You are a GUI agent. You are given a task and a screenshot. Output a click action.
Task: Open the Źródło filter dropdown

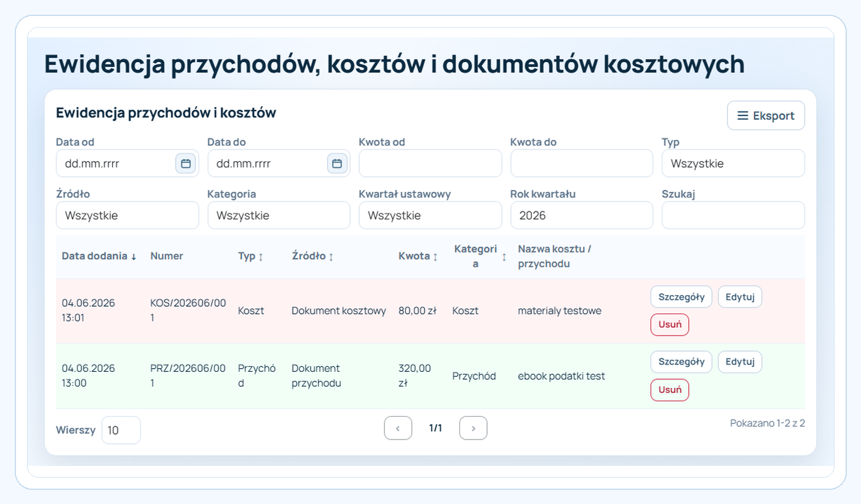point(127,216)
